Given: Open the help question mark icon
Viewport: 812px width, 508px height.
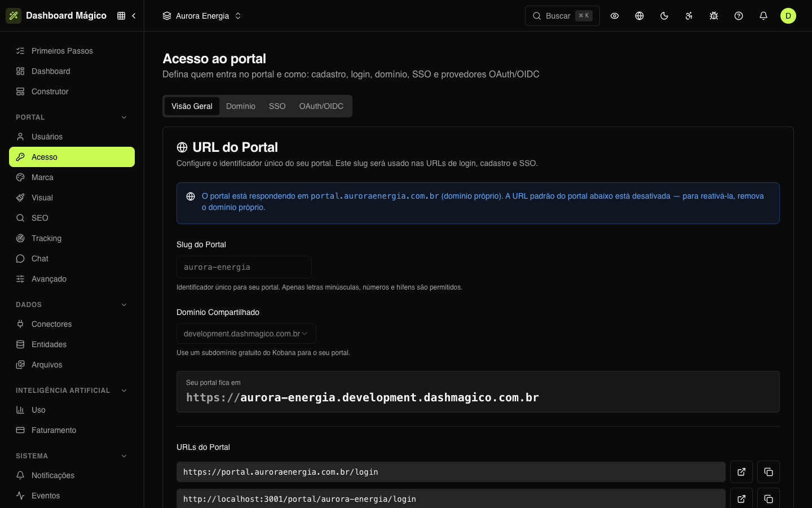Looking at the screenshot, I should pyautogui.click(x=739, y=16).
